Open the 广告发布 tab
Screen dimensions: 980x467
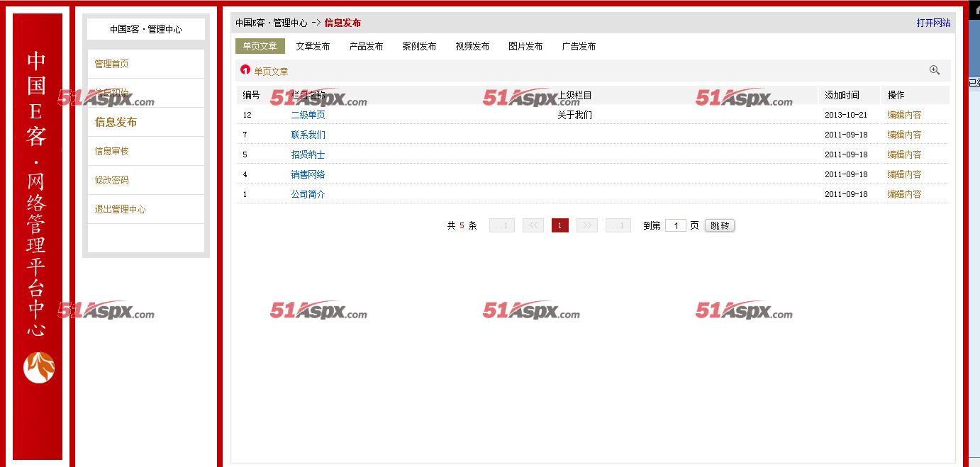pyautogui.click(x=579, y=46)
